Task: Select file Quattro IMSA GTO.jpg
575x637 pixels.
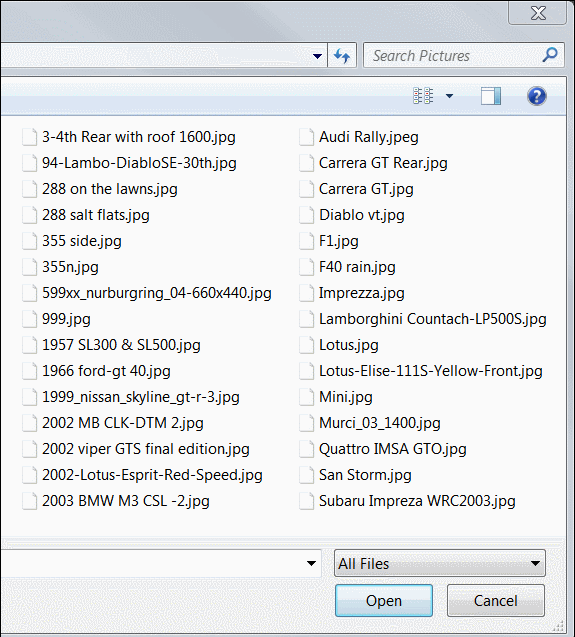Action: click(x=383, y=449)
